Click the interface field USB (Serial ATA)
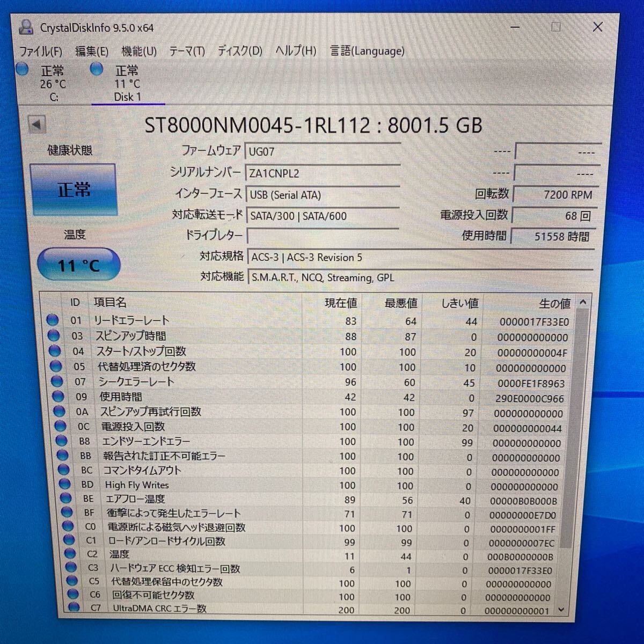This screenshot has width=644, height=644. point(322,195)
